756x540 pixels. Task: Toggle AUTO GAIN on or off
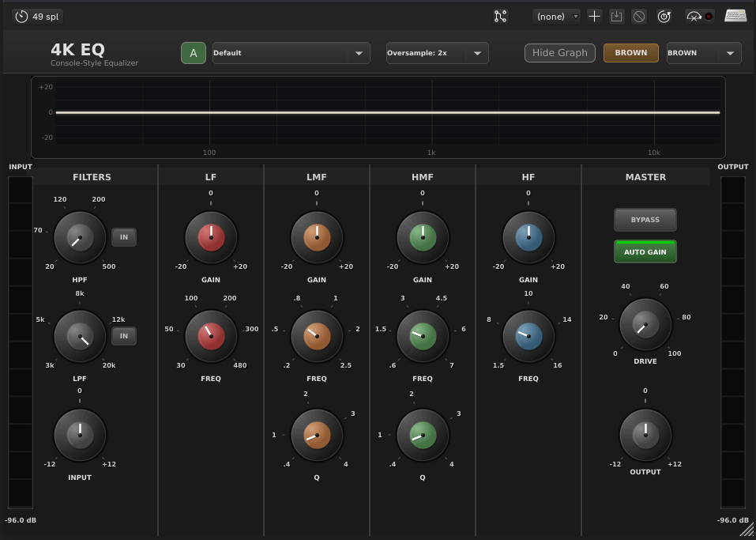pyautogui.click(x=645, y=251)
